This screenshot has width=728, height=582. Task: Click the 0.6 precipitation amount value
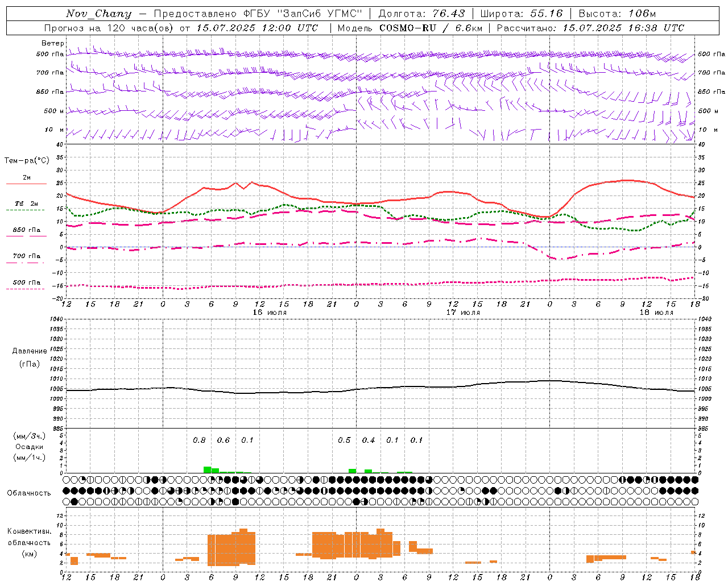tap(224, 440)
